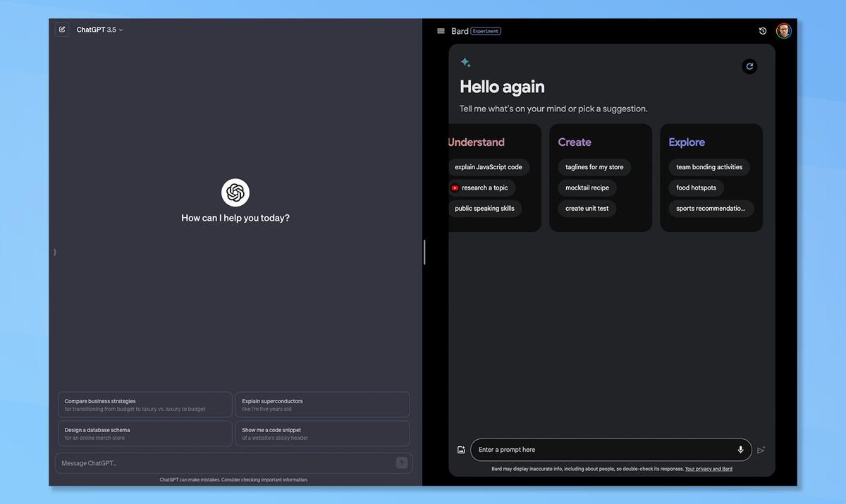The image size is (846, 504).
Task: Select the "explain JavaScript code" suggestion chip
Action: point(489,167)
